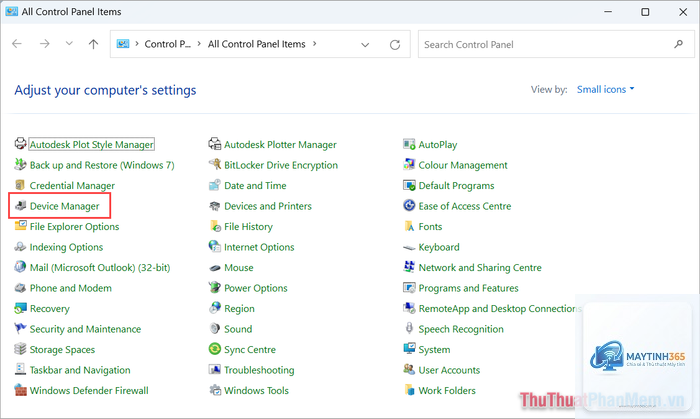Open the Keyboard link

[439, 247]
